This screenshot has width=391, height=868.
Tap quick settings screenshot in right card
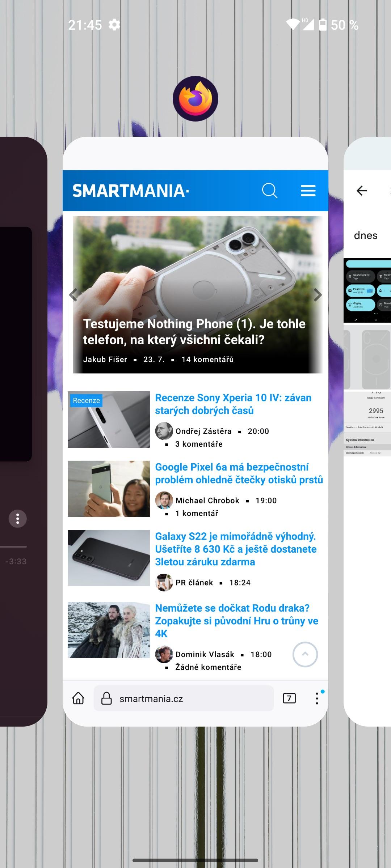tap(367, 290)
